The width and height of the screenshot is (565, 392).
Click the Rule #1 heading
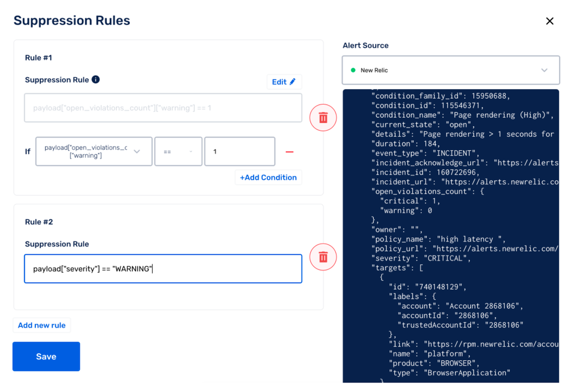(38, 58)
